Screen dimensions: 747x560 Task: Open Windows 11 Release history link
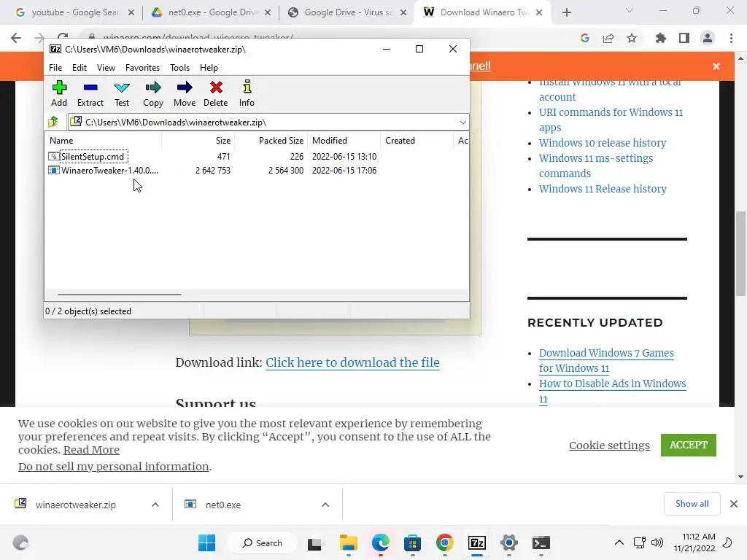tap(603, 189)
